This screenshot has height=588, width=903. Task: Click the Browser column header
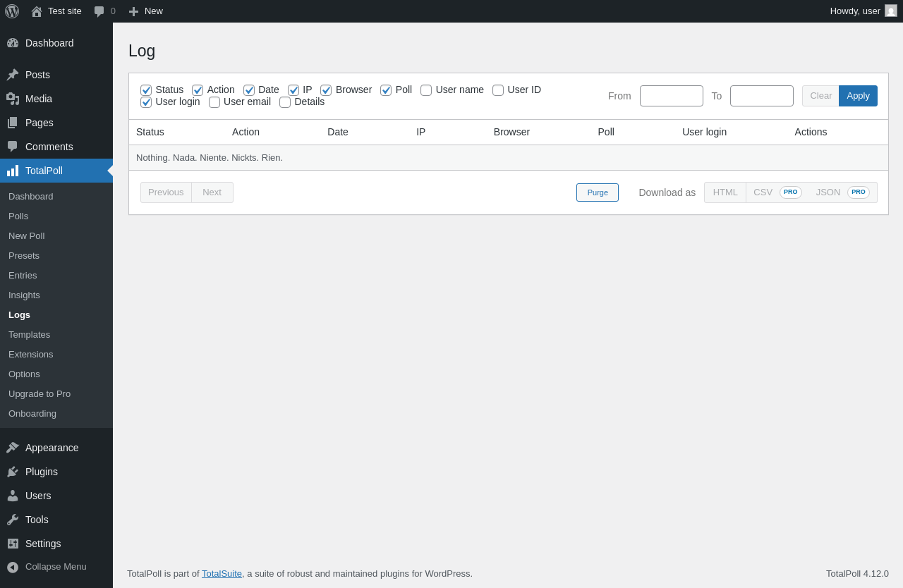pyautogui.click(x=511, y=132)
